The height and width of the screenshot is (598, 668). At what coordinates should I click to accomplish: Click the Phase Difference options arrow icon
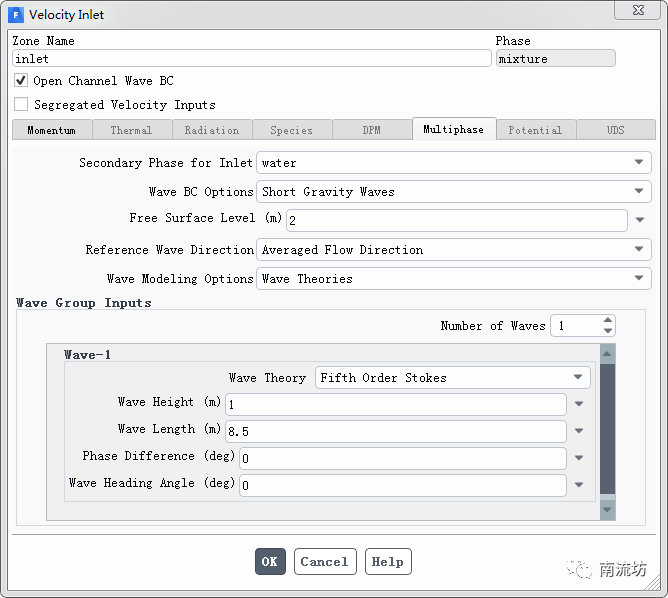tap(578, 459)
